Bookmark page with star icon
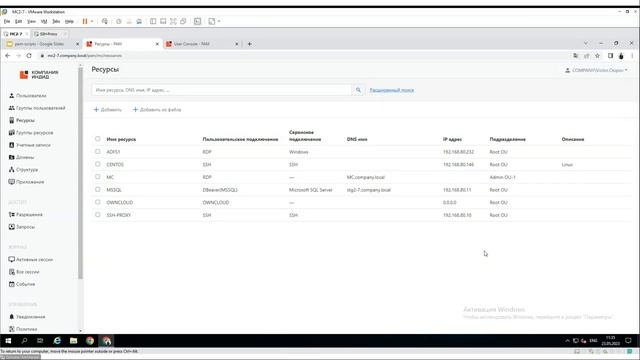Image resolution: width=640 pixels, height=360 pixels. coord(597,56)
